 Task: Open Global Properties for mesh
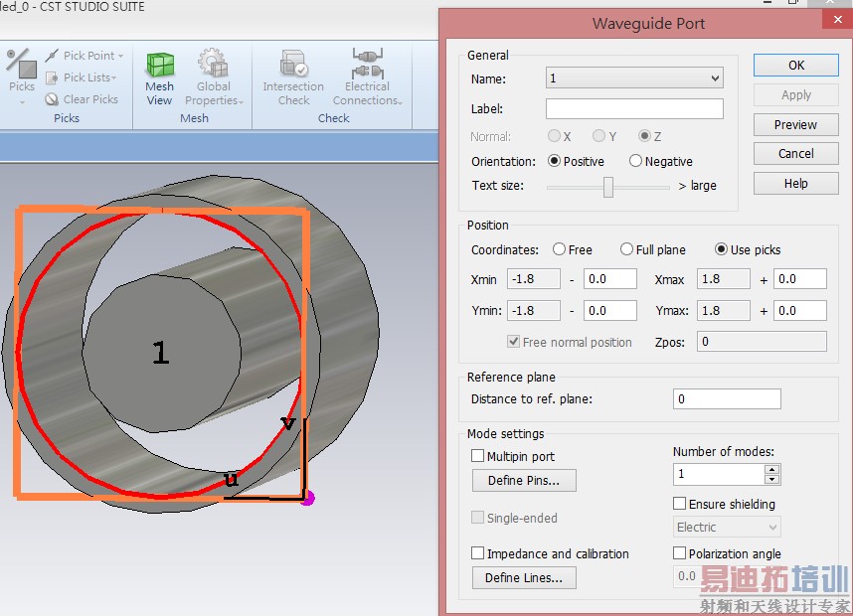click(x=213, y=77)
